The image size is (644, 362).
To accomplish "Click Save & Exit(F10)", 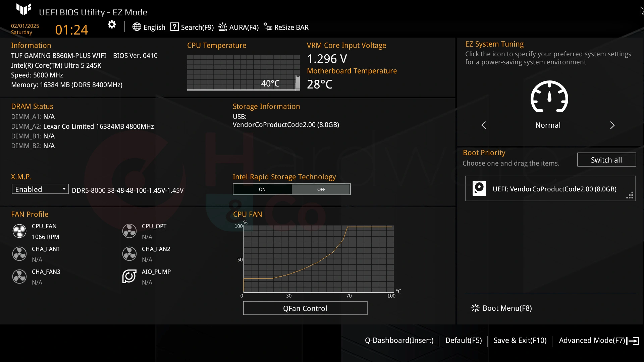I will [x=520, y=341].
